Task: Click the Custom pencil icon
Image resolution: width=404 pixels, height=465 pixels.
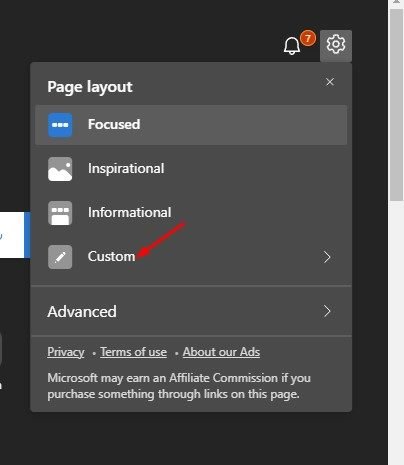Action: 60,257
